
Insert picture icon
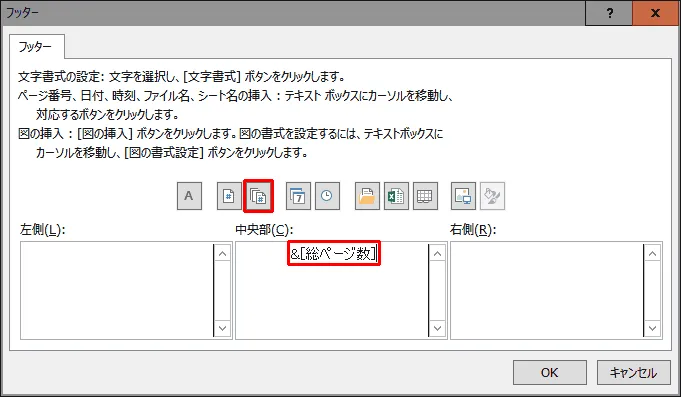(463, 196)
